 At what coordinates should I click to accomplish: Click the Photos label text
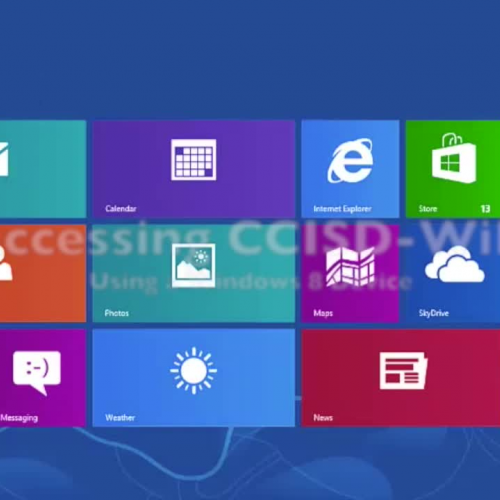117,313
